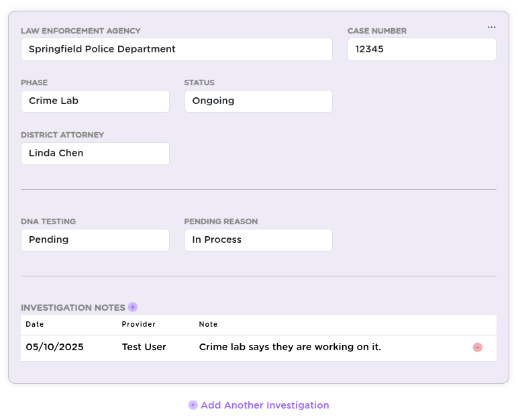Screen dimensions: 518x420
Task: Select the Date column header
Action: coord(35,324)
